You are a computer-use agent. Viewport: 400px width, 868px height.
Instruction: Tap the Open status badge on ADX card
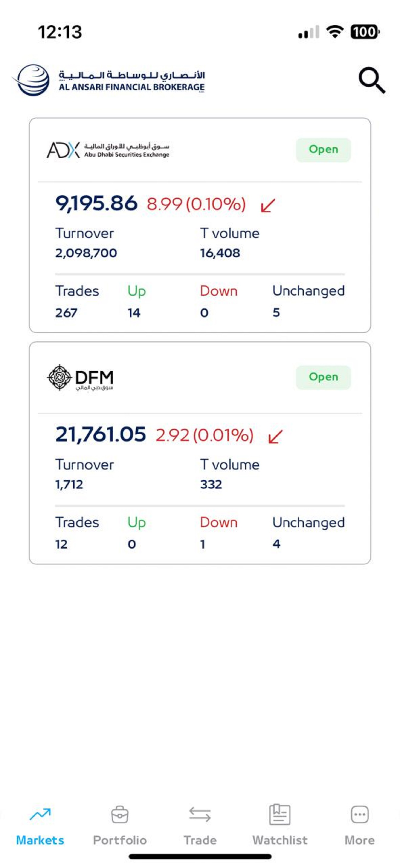pos(323,150)
